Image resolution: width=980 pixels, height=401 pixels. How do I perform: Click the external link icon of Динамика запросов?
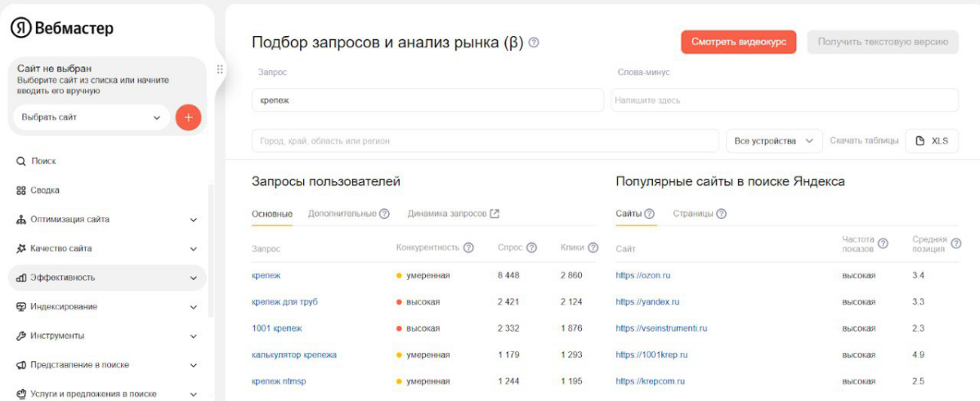[494, 214]
